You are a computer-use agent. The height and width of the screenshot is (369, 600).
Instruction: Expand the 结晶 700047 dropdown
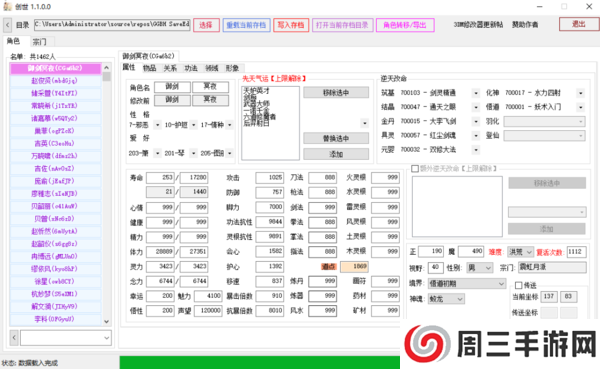click(x=476, y=107)
